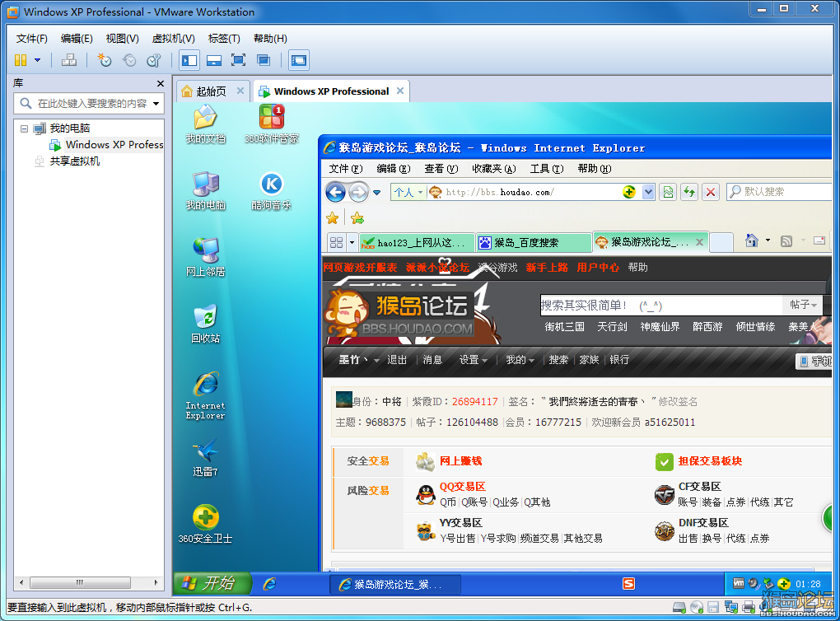Click the add to favorites bar icon
This screenshot has width=840, height=621.
coord(357,218)
